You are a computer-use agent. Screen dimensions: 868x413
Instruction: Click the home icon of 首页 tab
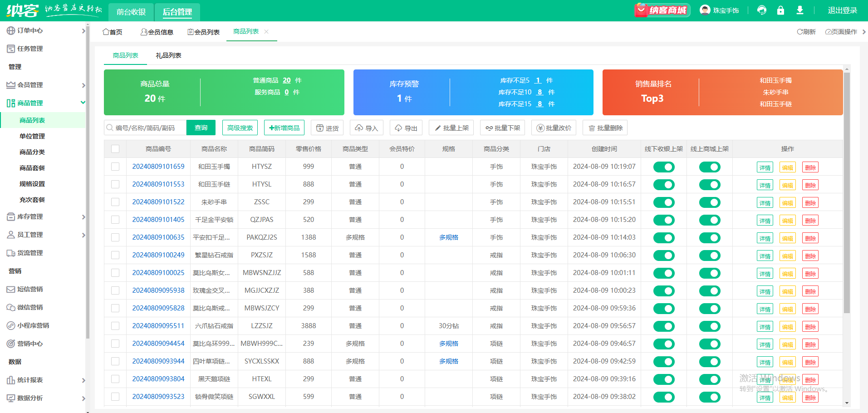coord(106,32)
